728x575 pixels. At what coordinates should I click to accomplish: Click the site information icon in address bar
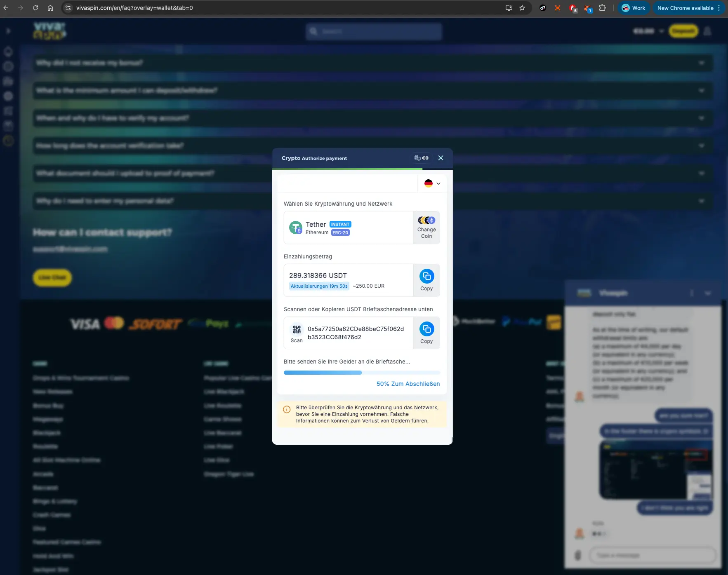tap(68, 8)
